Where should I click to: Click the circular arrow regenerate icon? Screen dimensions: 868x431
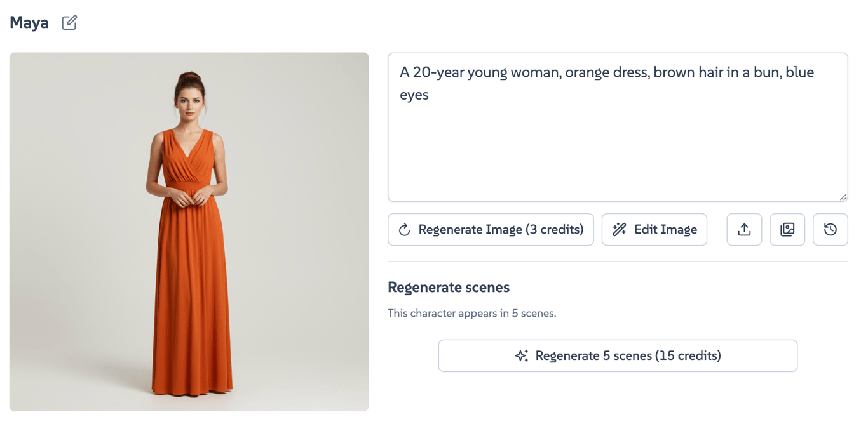(x=404, y=230)
